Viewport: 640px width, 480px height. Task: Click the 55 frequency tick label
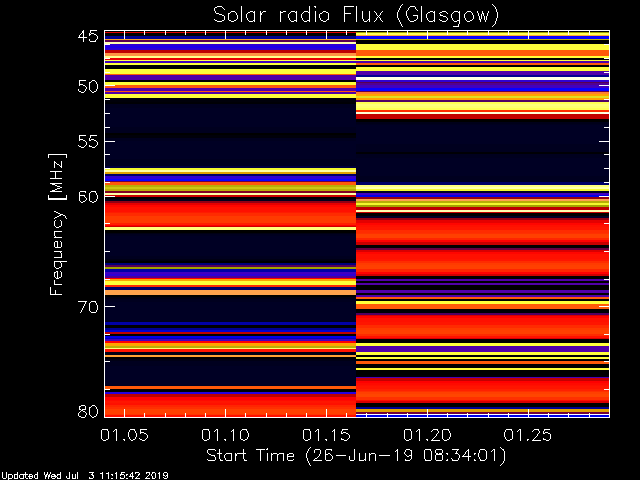(x=88, y=142)
